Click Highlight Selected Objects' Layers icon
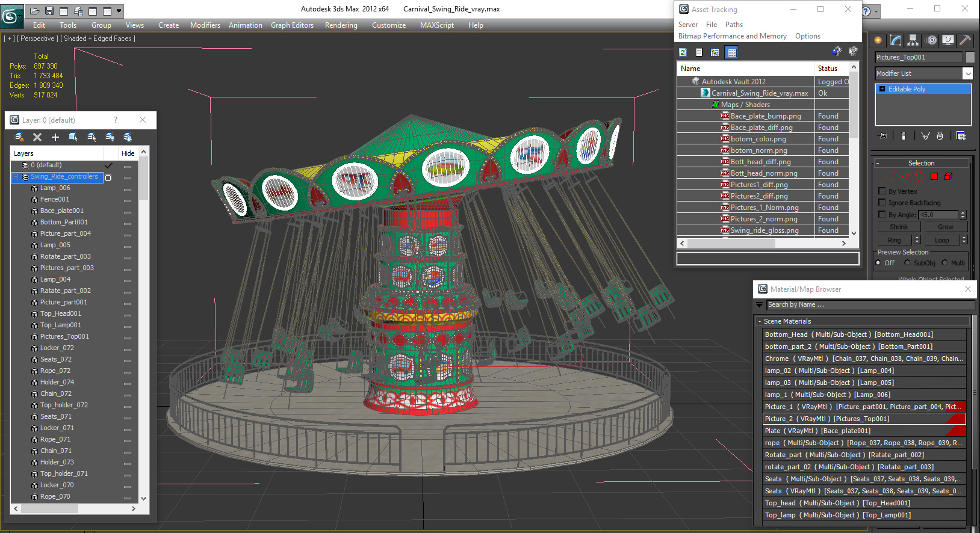Screen dimensions: 980x533 point(91,137)
